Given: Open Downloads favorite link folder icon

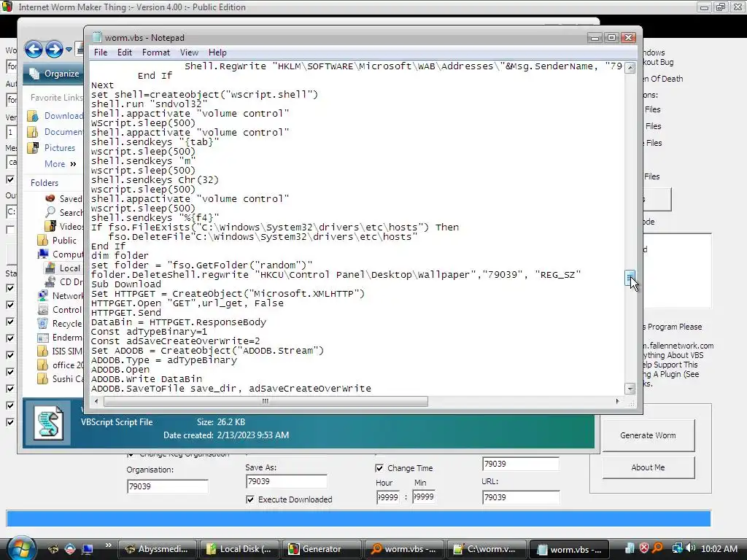Looking at the screenshot, I should [x=32, y=116].
